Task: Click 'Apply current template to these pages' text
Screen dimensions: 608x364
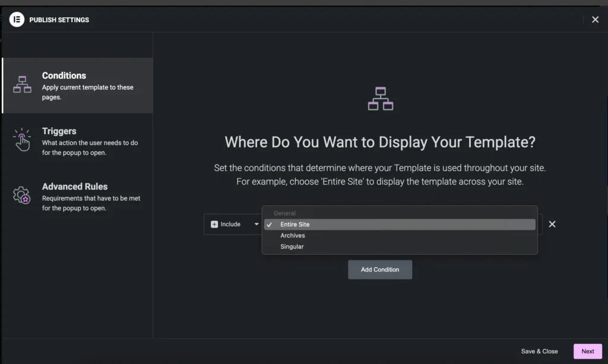Action: coord(88,92)
